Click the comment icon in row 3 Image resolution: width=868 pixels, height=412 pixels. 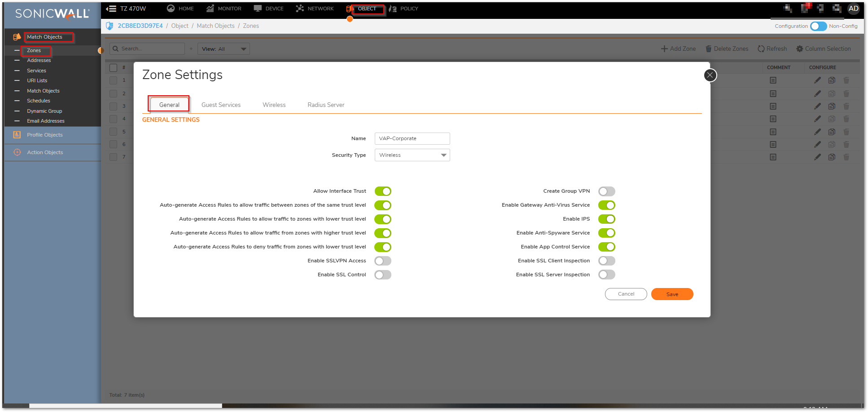pyautogui.click(x=773, y=106)
